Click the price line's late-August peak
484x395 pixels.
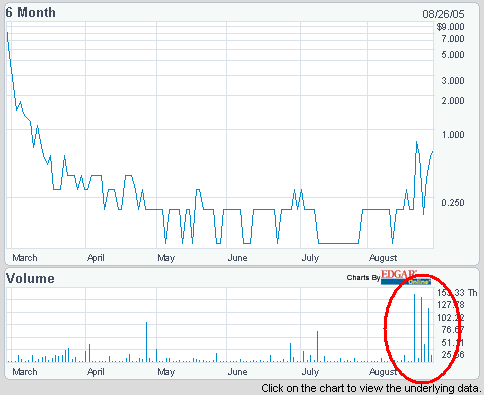click(x=417, y=142)
